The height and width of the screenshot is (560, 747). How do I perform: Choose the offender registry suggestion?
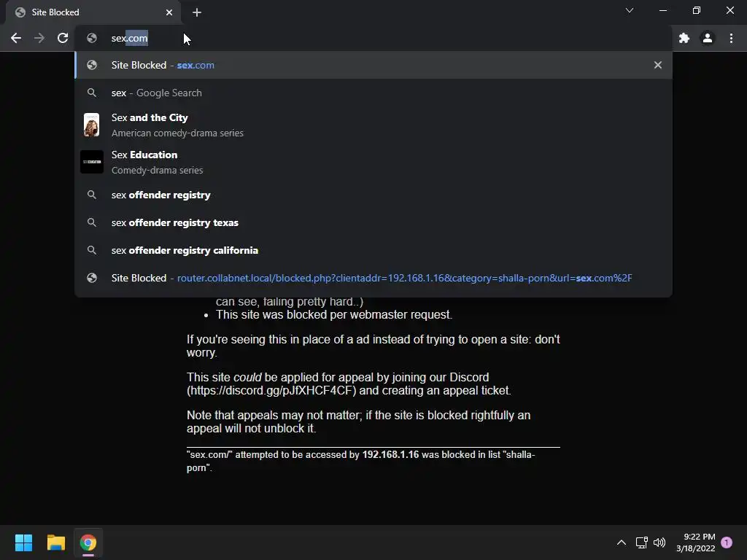point(373,195)
